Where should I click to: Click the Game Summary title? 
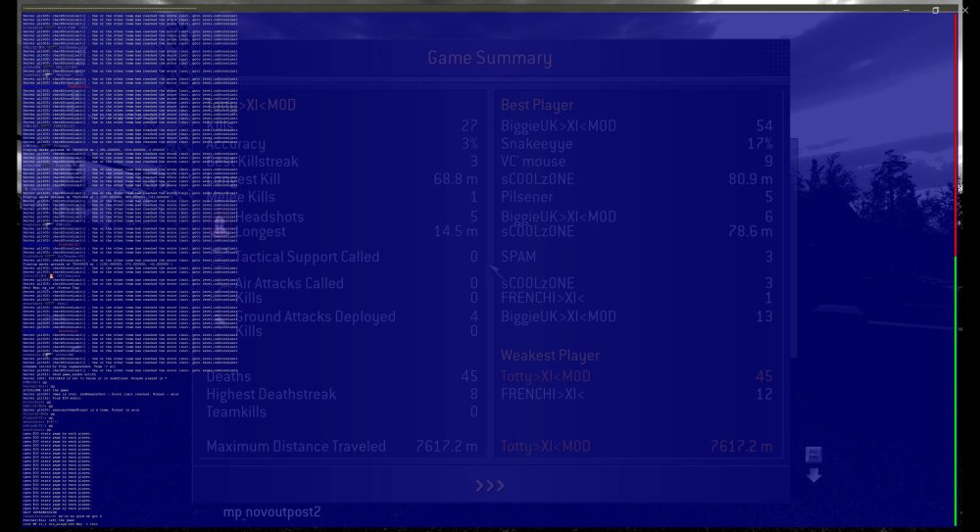click(489, 58)
